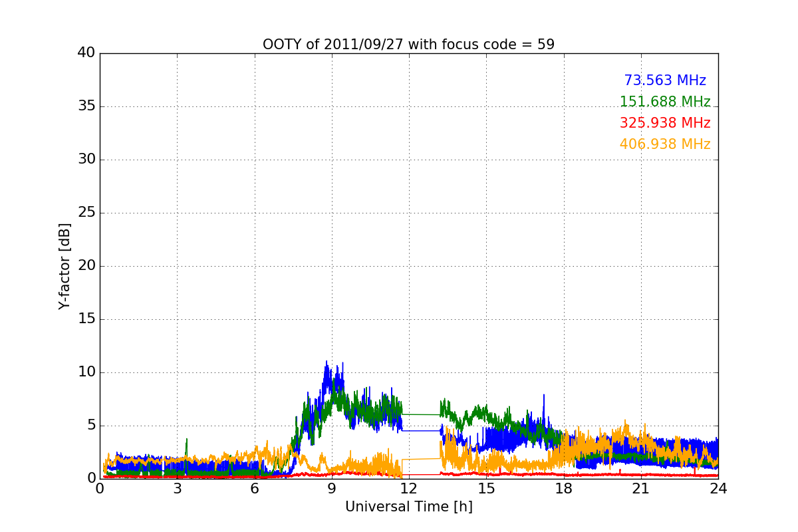798x532 pixels.
Task: Click the blue trace peak near 9 hours
Action: (x=327, y=363)
